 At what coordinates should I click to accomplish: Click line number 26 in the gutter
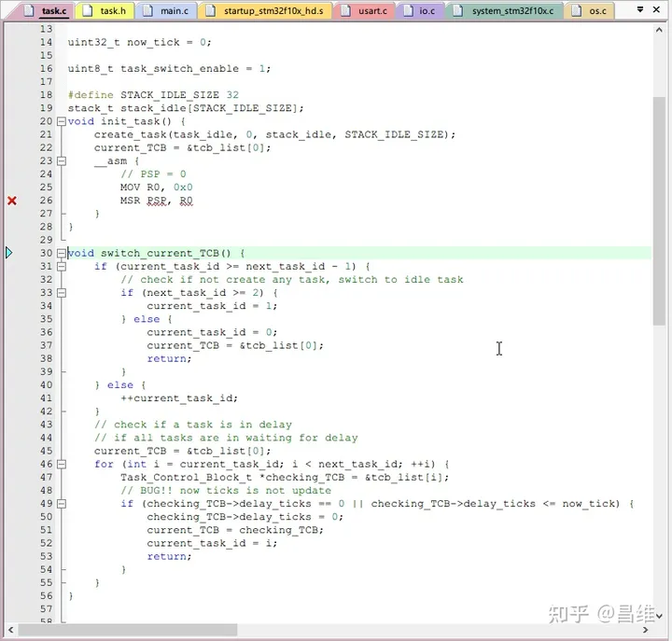tap(47, 201)
